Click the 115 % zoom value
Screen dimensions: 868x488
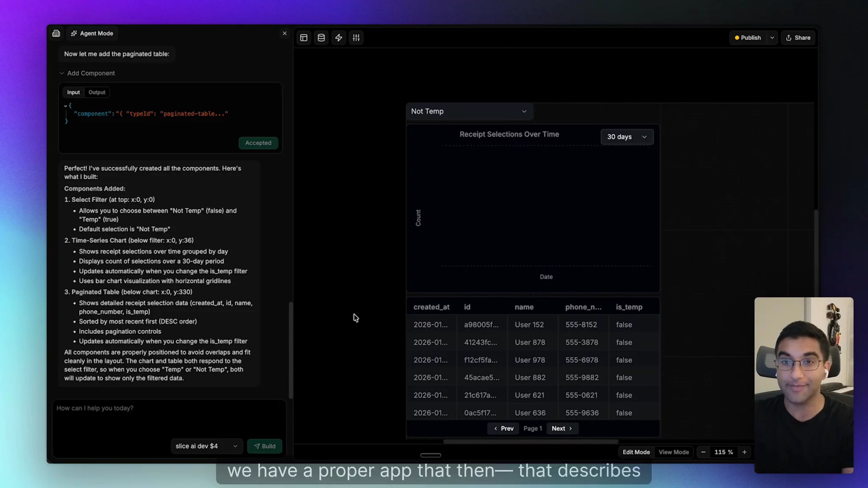pyautogui.click(x=723, y=452)
